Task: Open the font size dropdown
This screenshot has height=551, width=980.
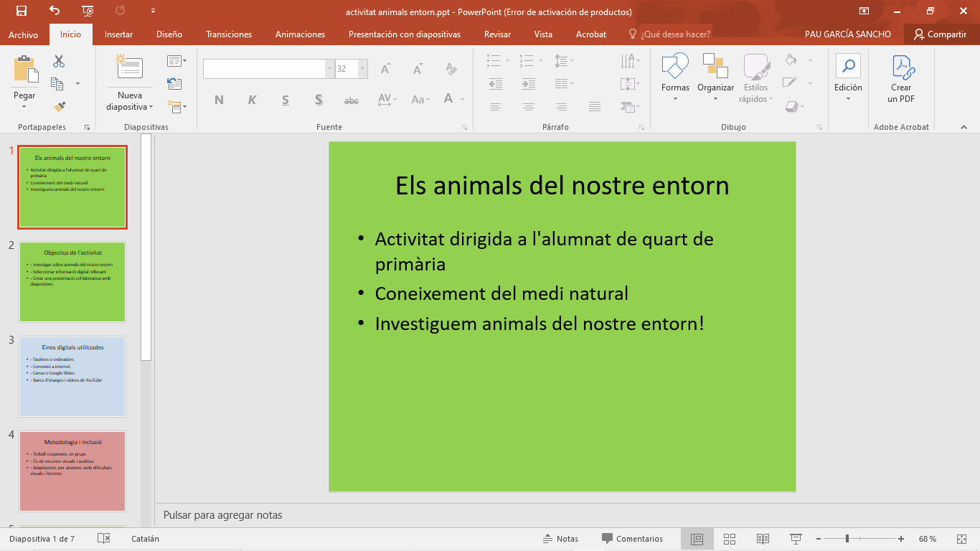Action: coord(363,69)
